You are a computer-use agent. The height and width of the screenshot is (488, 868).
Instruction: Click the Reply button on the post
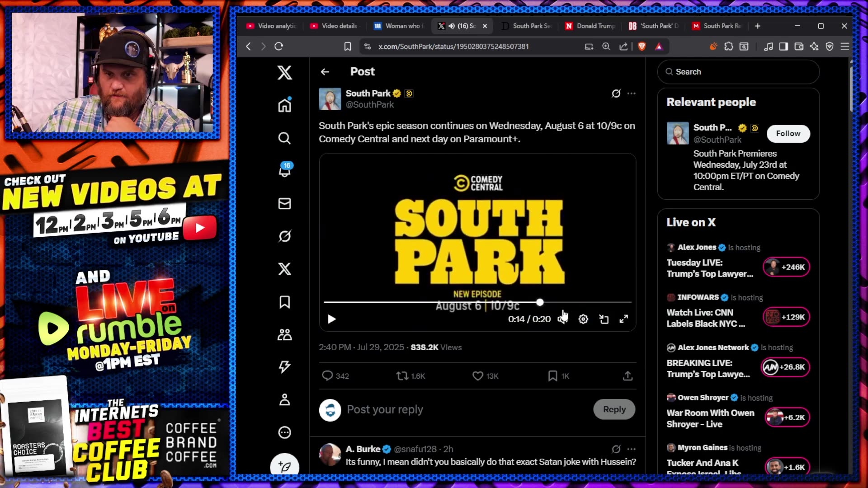tap(614, 409)
